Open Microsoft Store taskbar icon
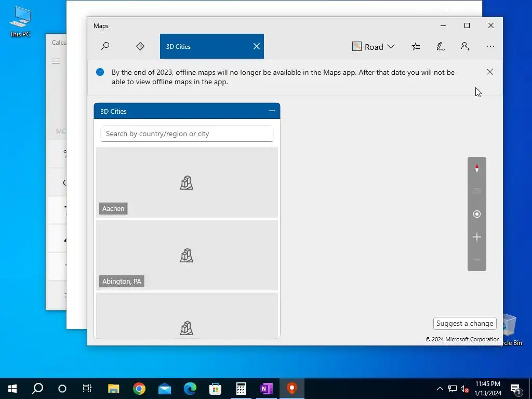532x399 pixels. click(x=216, y=389)
